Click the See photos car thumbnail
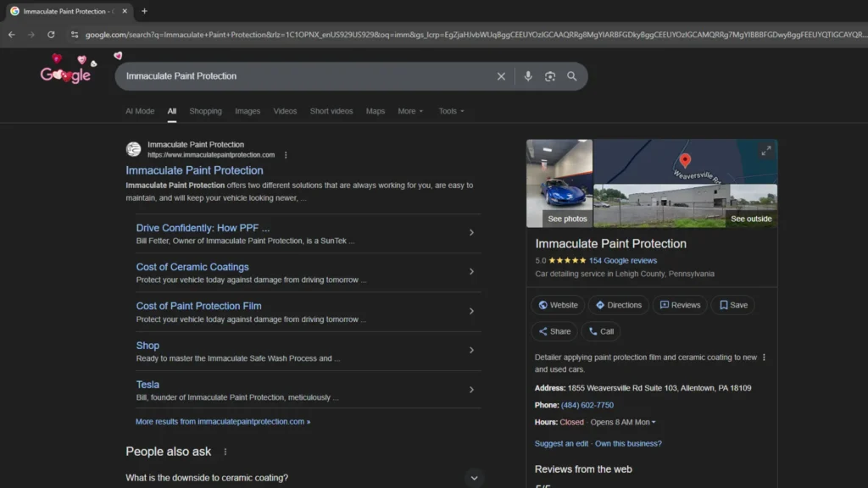Viewport: 868px width, 488px height. click(559, 182)
